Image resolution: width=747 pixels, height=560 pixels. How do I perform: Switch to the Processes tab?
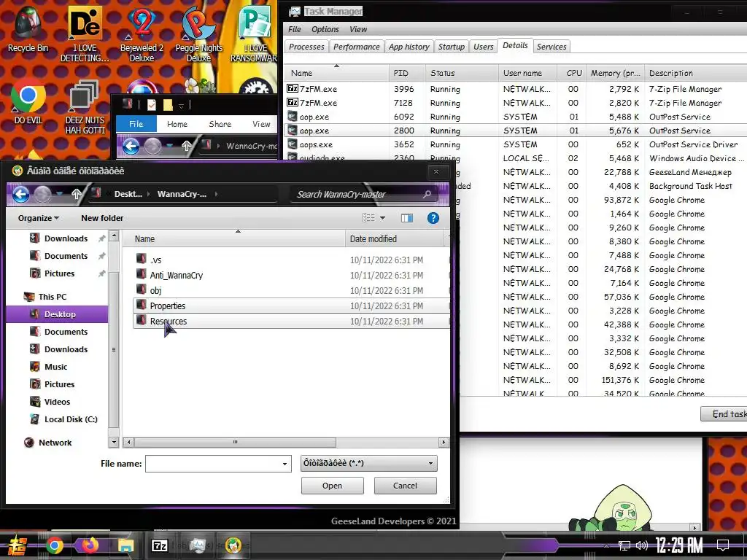pos(306,47)
